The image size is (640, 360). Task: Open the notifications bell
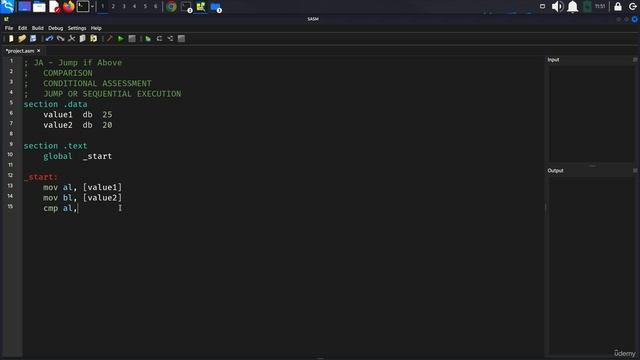pos(573,7)
